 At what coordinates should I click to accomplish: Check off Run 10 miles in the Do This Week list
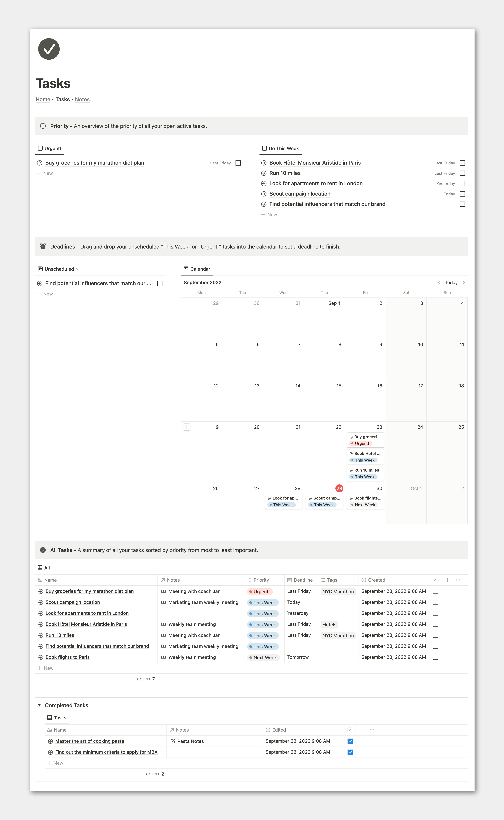click(462, 173)
